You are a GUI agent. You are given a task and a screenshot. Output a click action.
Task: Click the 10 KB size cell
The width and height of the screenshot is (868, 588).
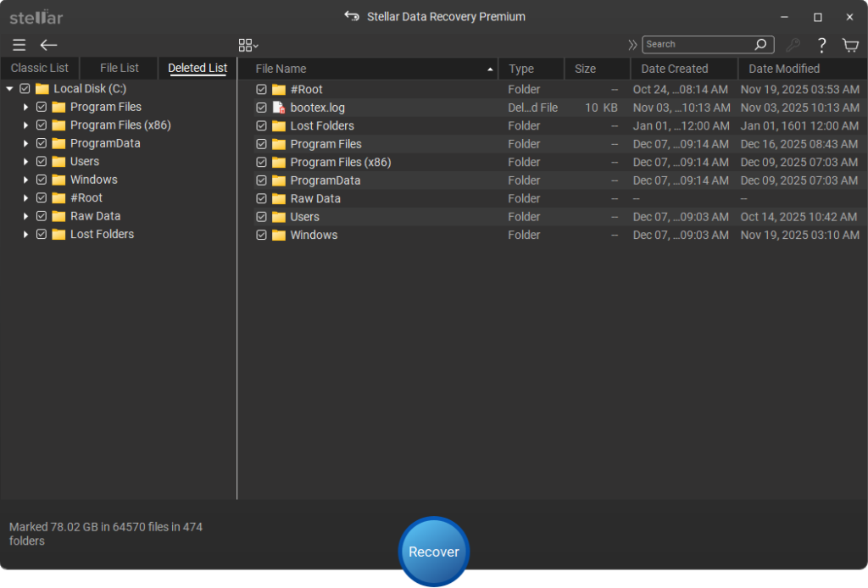tap(601, 108)
